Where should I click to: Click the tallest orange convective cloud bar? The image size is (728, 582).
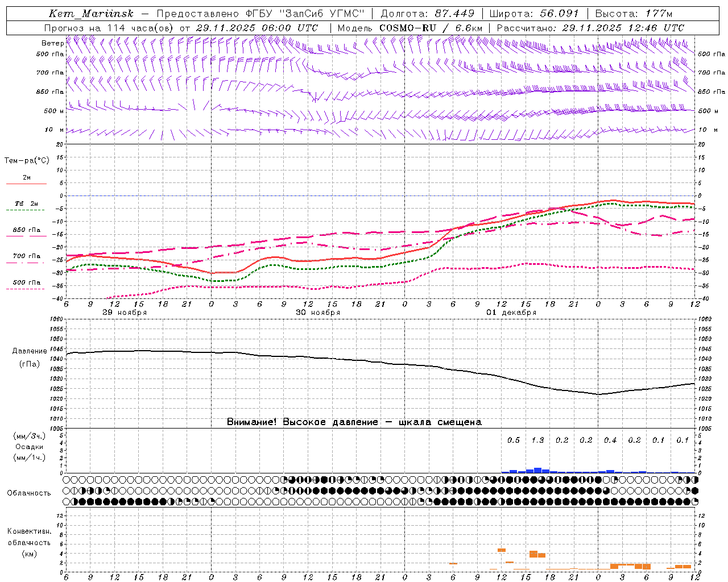(533, 554)
